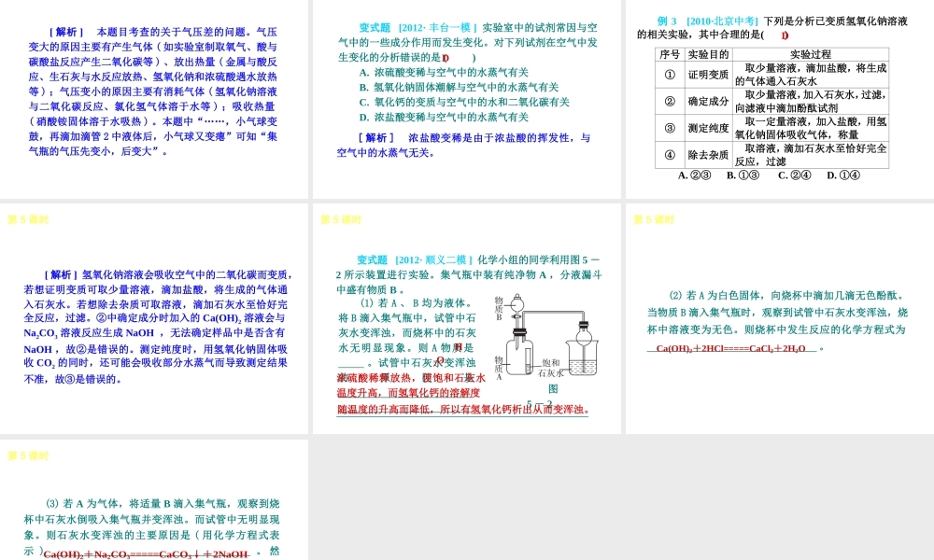
Task: Open the 丰台一模 变式题 slide
Action: pyautogui.click(x=466, y=99)
